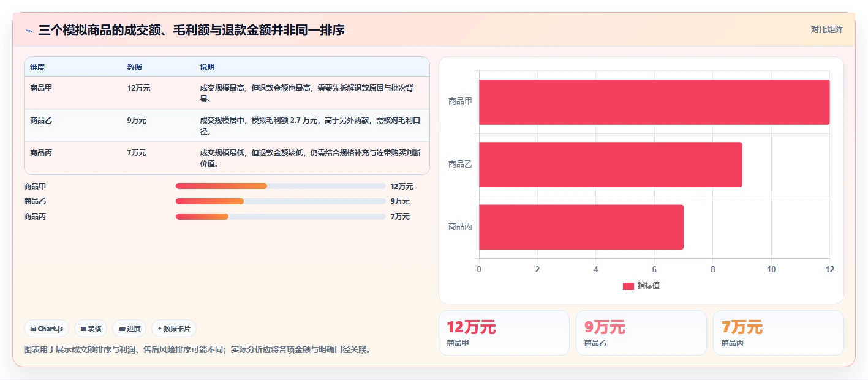The width and height of the screenshot is (868, 380).
Task: Select the 进度 tag chip
Action: pyautogui.click(x=129, y=329)
